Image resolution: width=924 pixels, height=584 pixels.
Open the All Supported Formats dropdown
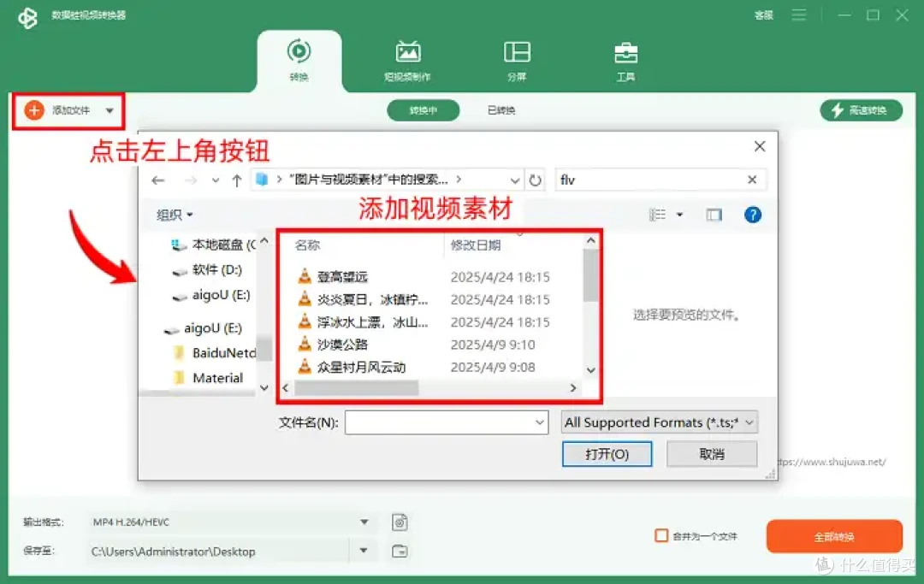[659, 422]
